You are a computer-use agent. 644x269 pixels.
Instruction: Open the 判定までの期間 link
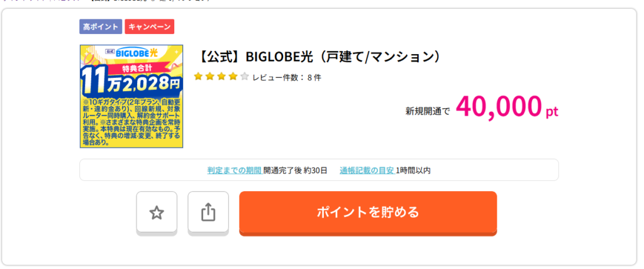(235, 170)
